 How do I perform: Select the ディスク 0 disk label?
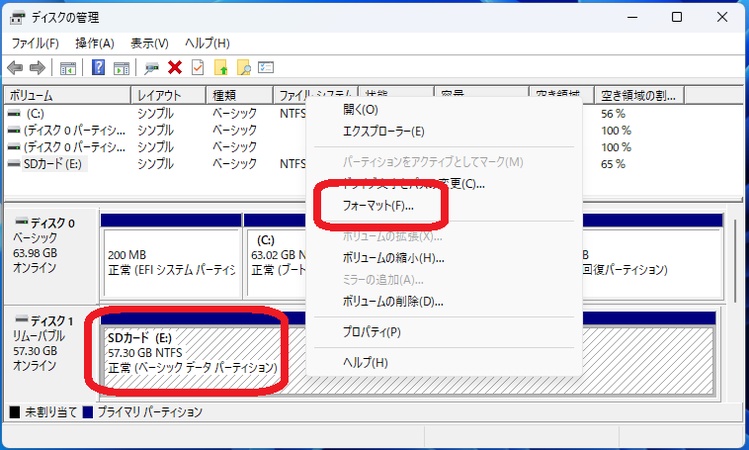coord(52,223)
